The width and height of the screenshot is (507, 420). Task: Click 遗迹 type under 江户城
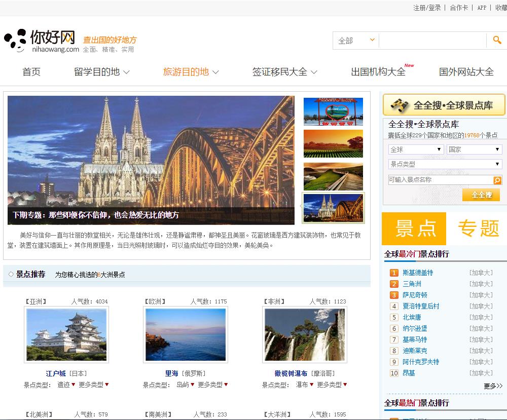tap(63, 385)
